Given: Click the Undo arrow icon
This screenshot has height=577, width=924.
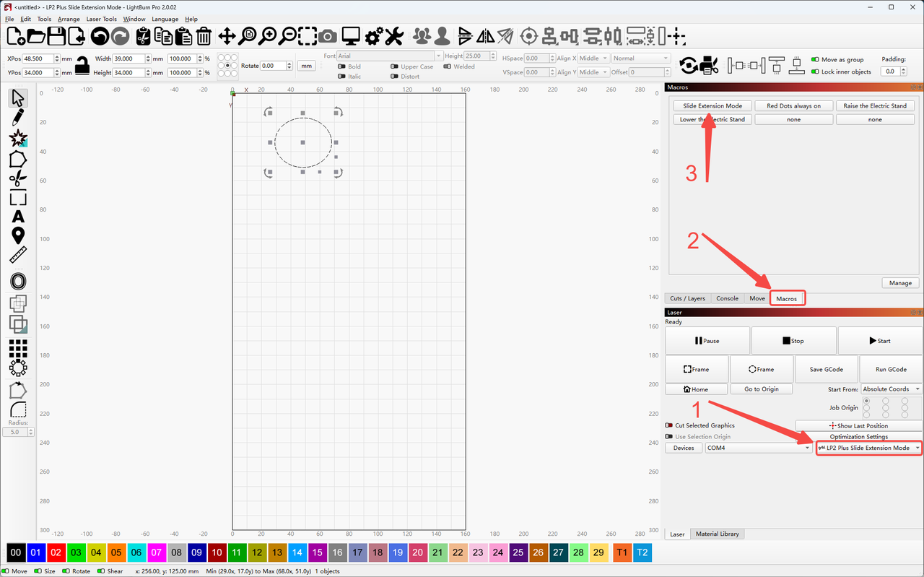Looking at the screenshot, I should tap(100, 36).
